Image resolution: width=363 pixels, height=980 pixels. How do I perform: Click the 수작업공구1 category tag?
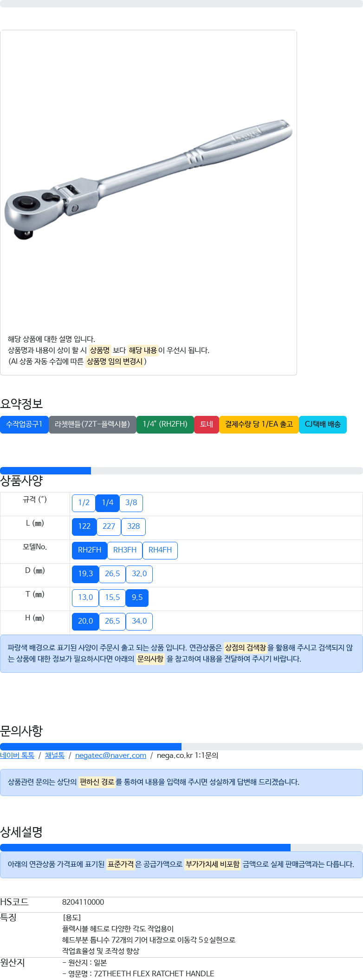(24, 424)
